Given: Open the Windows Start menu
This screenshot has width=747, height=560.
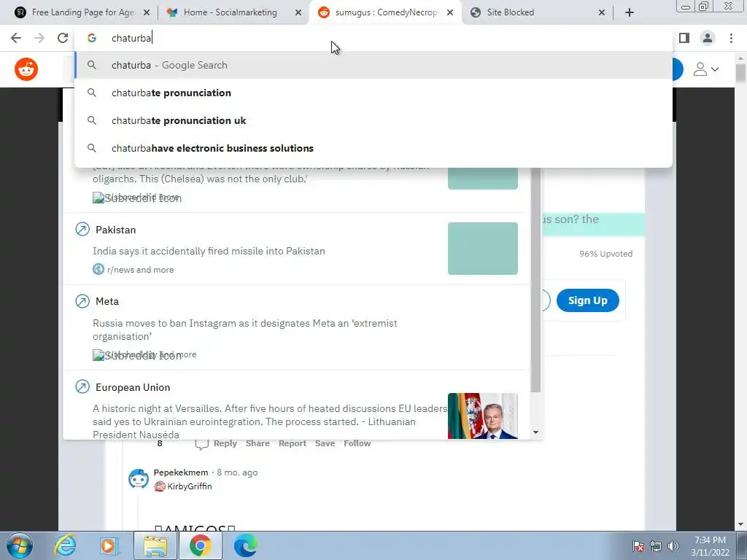Looking at the screenshot, I should coord(20,545).
